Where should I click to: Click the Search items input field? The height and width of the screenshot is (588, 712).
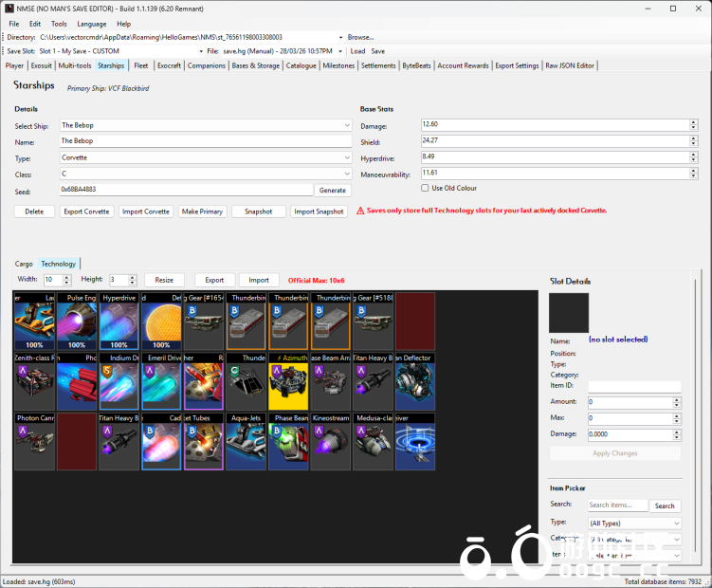(616, 505)
